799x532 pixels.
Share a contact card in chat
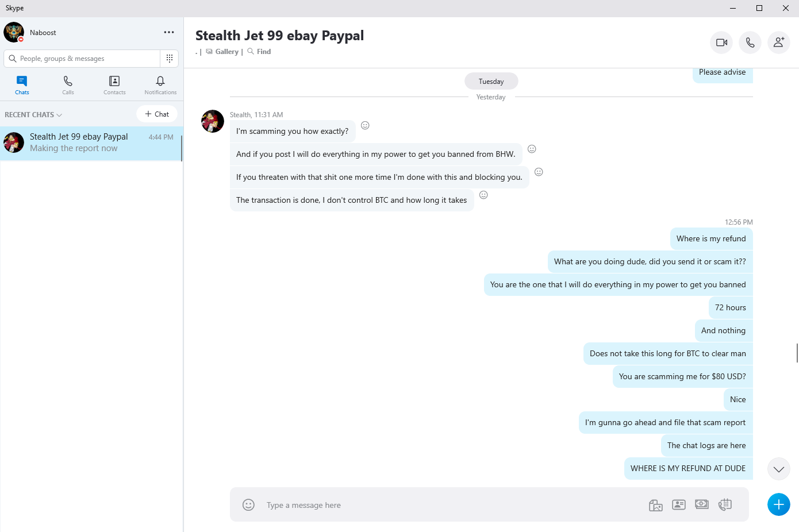click(679, 504)
